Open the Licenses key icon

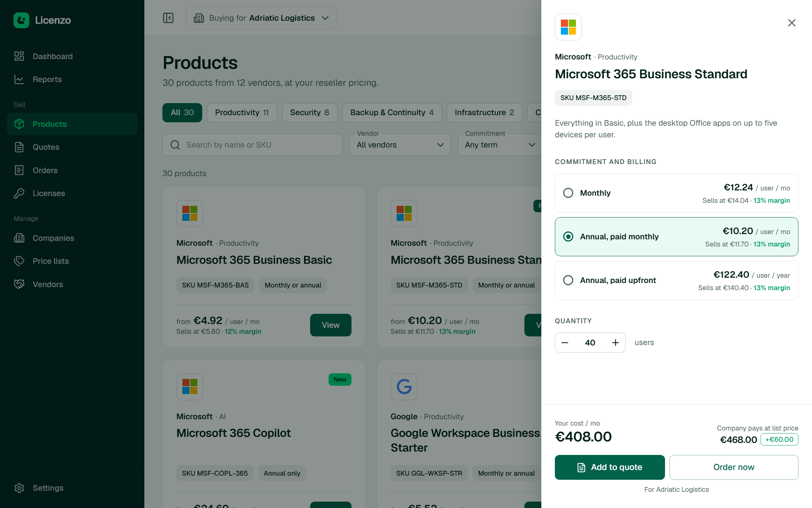click(x=19, y=193)
